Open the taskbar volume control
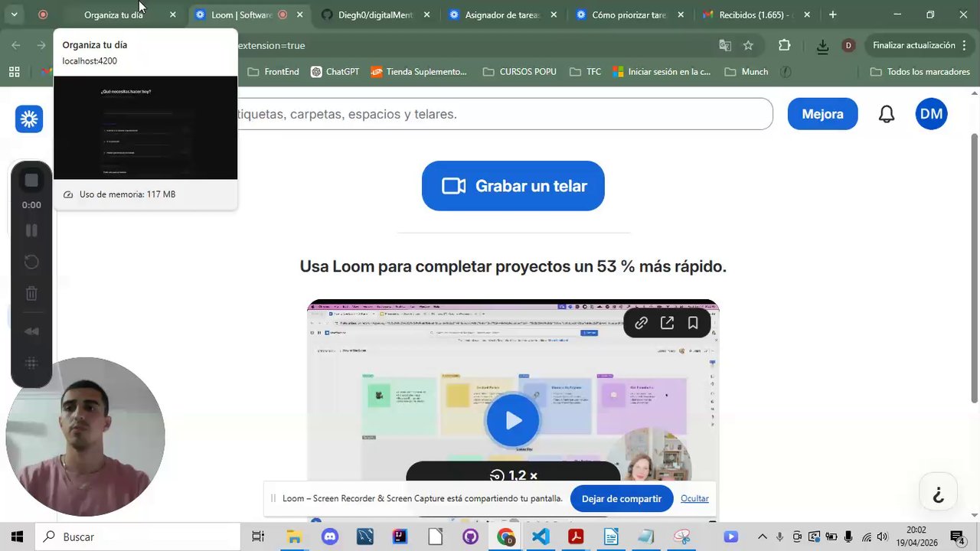Screen dimensions: 980x551 point(882,536)
